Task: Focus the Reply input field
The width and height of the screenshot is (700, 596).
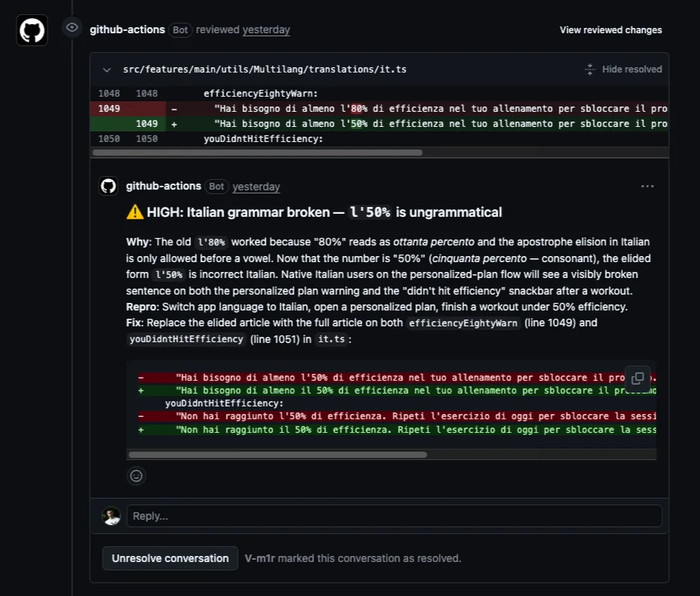Action: pyautogui.click(x=394, y=516)
